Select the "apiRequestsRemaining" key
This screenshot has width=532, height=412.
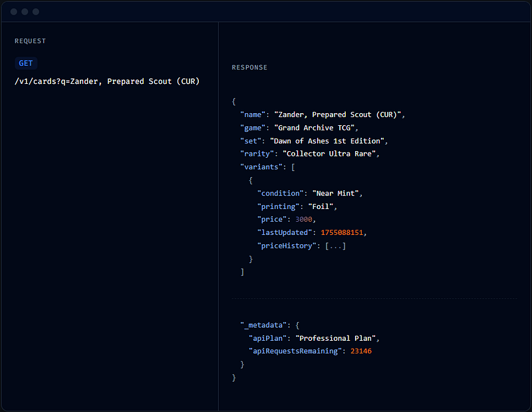295,351
